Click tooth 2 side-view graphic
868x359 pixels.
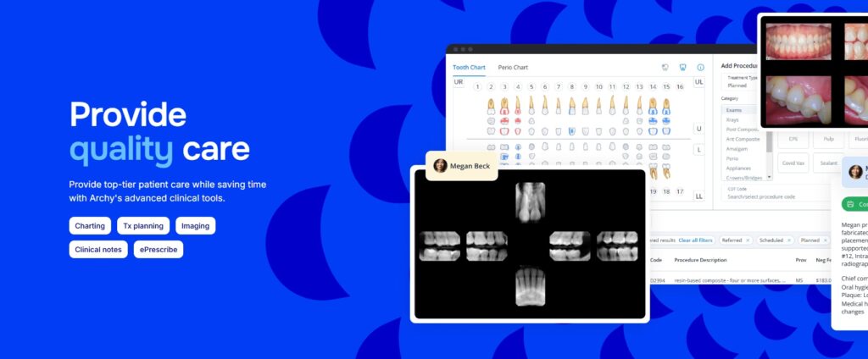pos(491,106)
